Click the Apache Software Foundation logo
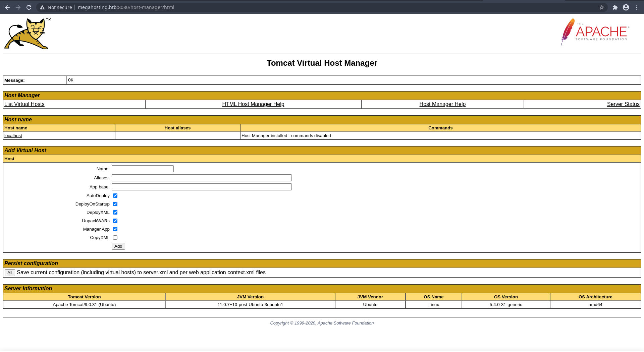Image resolution: width=644 pixels, height=352 pixels. tap(595, 32)
